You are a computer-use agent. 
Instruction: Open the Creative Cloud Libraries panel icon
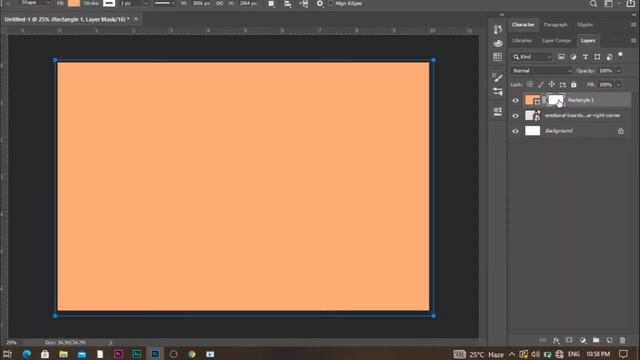[498, 43]
